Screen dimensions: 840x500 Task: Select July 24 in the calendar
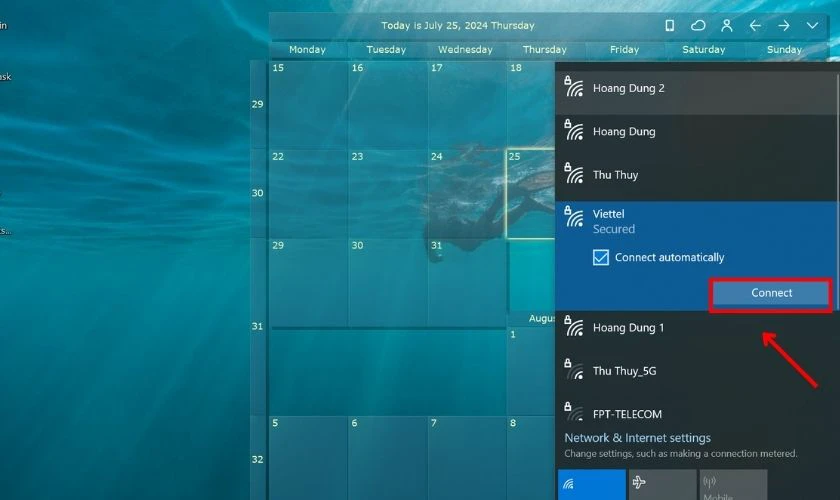[467, 193]
